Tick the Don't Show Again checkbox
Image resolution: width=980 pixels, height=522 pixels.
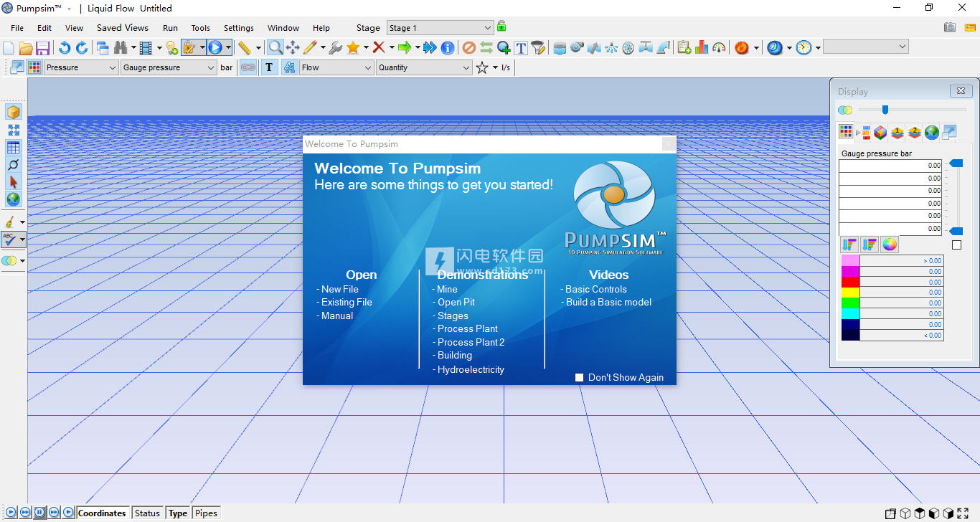point(580,378)
